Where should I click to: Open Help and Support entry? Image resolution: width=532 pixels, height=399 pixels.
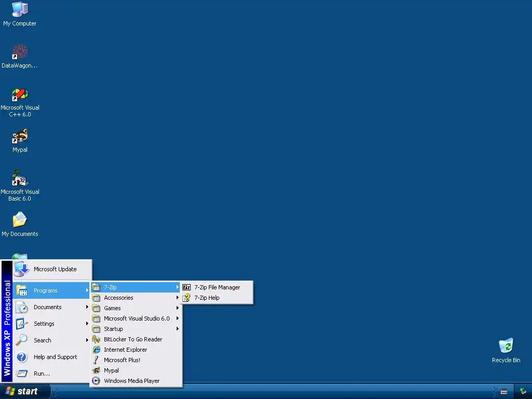[x=52, y=357]
